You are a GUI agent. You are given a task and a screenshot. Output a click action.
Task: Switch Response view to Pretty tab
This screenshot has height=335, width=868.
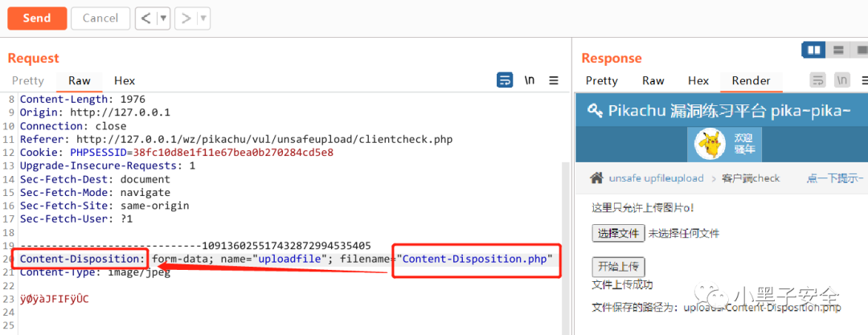tap(601, 81)
